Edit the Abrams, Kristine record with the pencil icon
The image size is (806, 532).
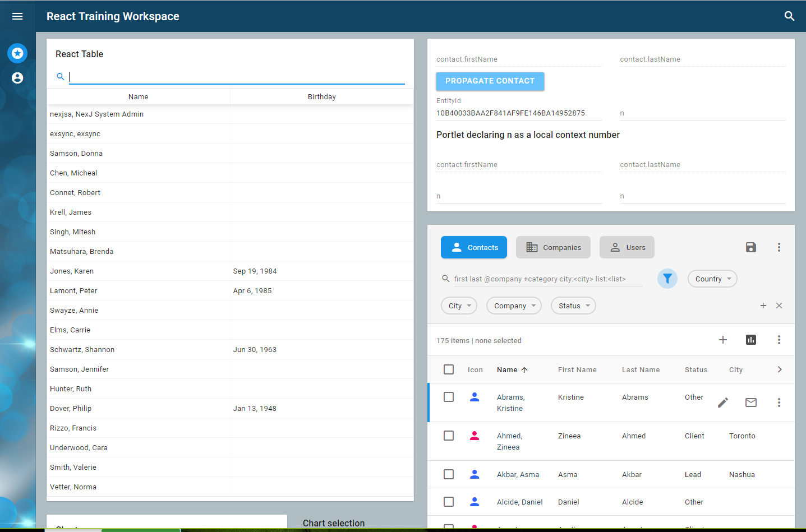point(723,402)
